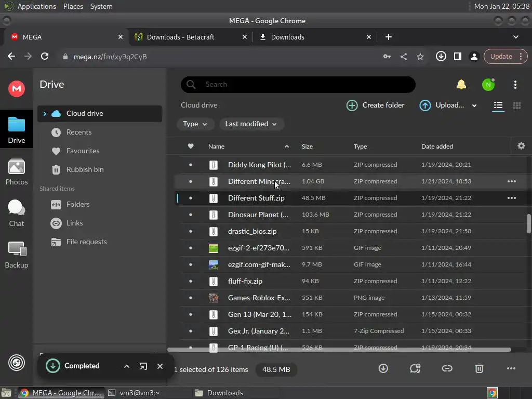Screen dimensions: 532x399
Task: Click the horizontal scrollbar of file list
Action: click(x=339, y=350)
